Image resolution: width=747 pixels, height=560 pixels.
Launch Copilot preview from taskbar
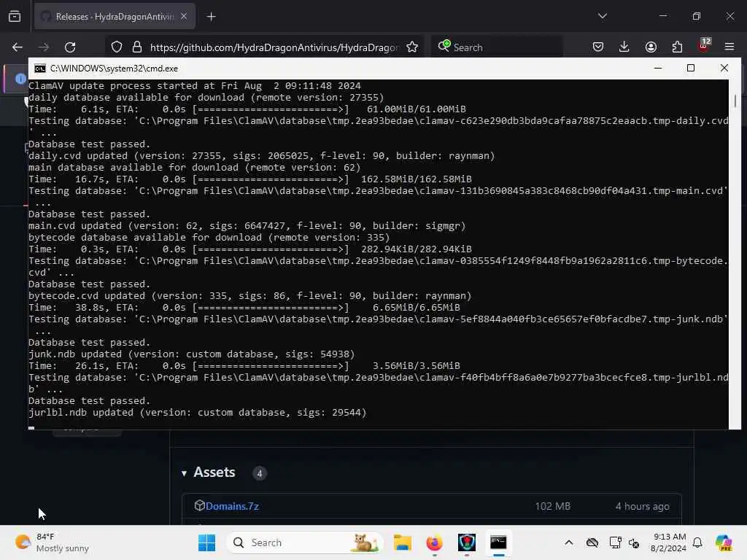[x=724, y=542]
